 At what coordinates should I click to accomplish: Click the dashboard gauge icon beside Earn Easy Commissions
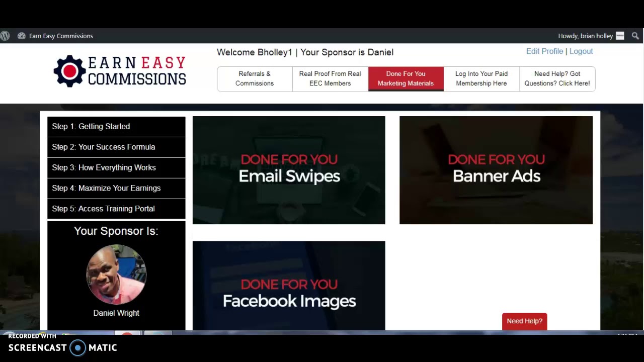tap(22, 36)
